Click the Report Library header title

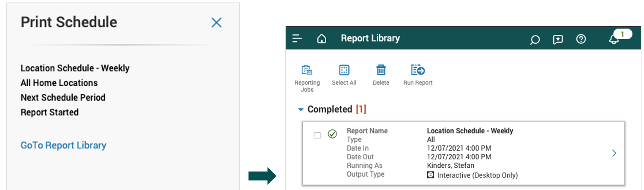coord(370,39)
